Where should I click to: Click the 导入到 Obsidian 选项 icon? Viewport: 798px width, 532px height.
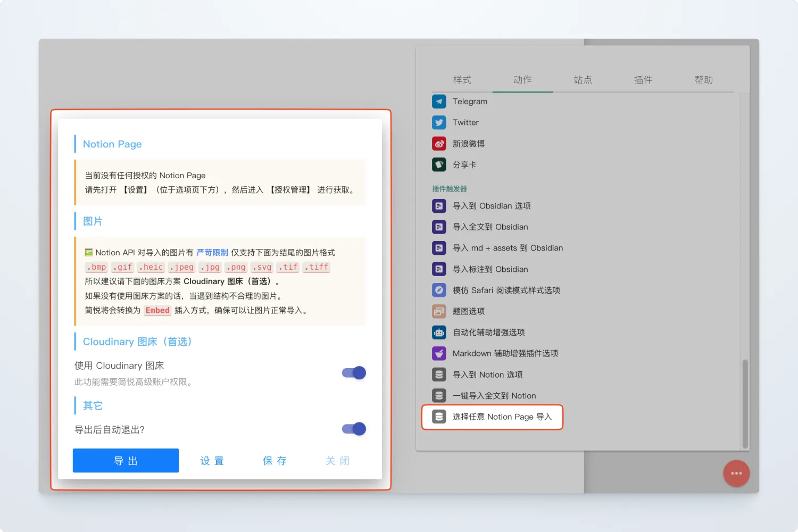tap(439, 206)
